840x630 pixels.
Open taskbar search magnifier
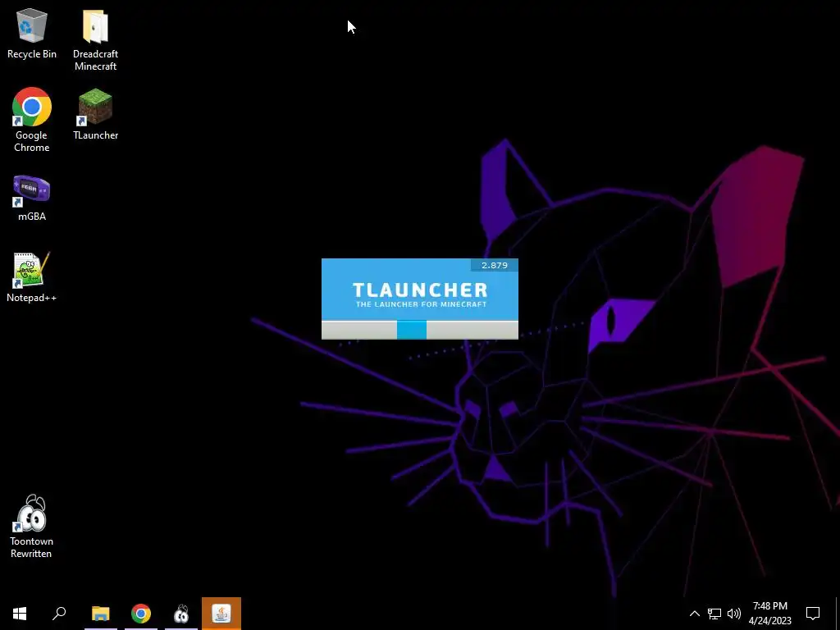click(59, 614)
